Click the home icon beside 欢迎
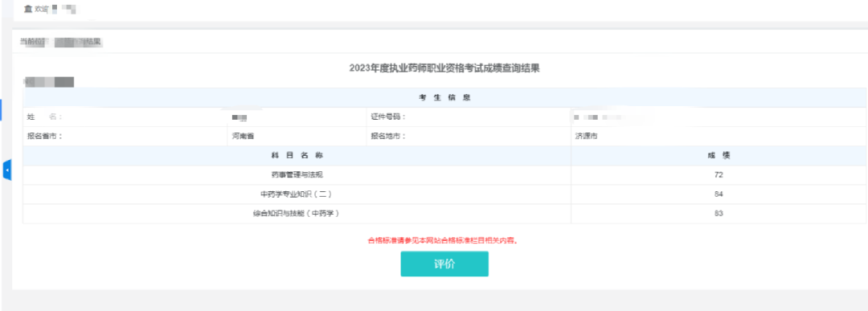This screenshot has width=868, height=311. (28, 9)
